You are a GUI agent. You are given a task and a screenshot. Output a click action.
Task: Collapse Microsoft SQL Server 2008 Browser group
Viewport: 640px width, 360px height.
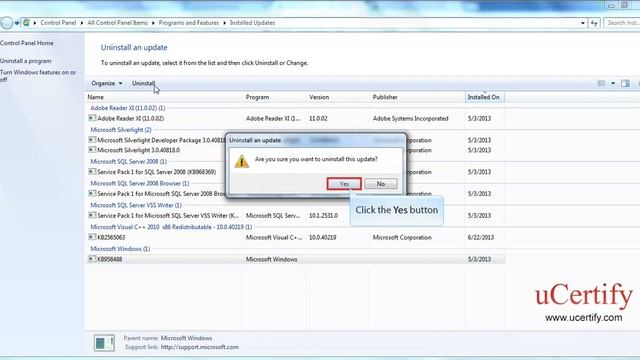click(140, 183)
